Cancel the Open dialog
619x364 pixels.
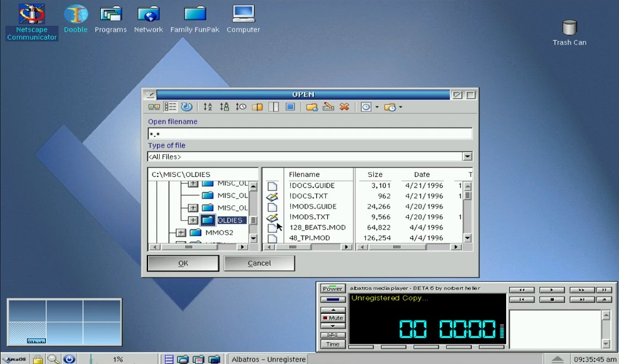click(259, 264)
